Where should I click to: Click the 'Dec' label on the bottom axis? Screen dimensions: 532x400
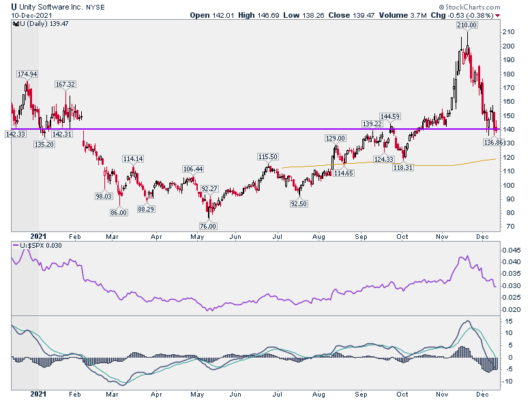click(x=482, y=395)
